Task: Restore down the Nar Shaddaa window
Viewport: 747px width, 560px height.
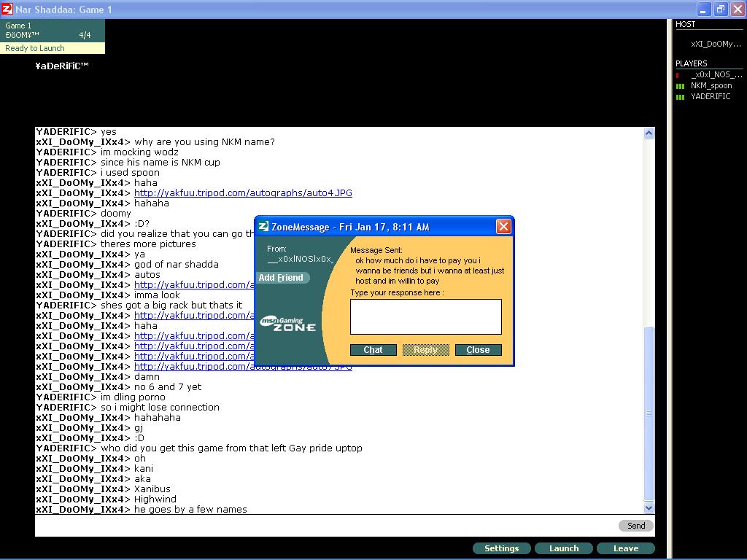Action: point(720,9)
